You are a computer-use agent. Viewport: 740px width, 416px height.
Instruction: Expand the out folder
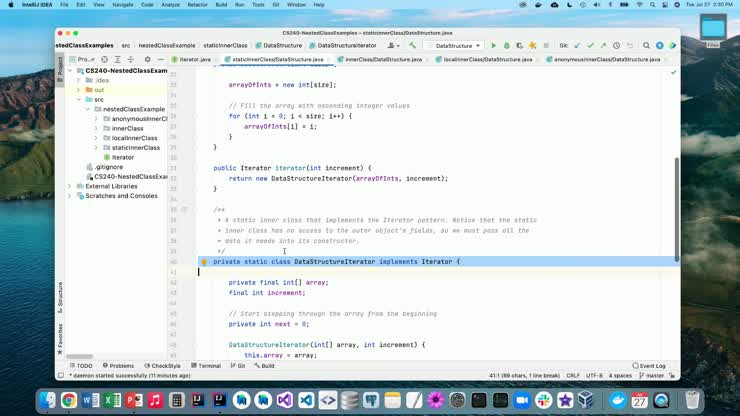point(79,90)
